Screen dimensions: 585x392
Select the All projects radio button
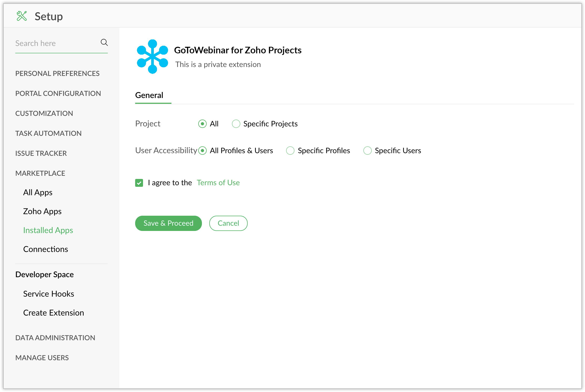coord(202,124)
